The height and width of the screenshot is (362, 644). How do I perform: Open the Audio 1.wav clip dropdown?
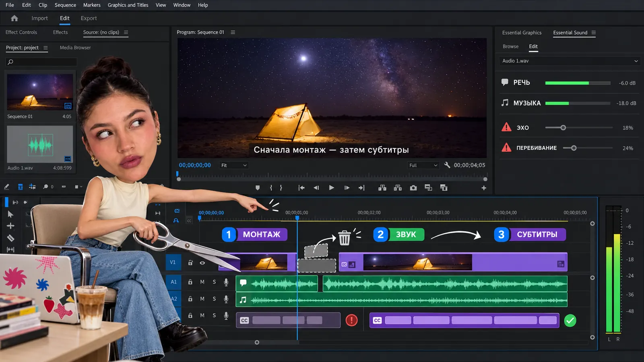click(570, 61)
